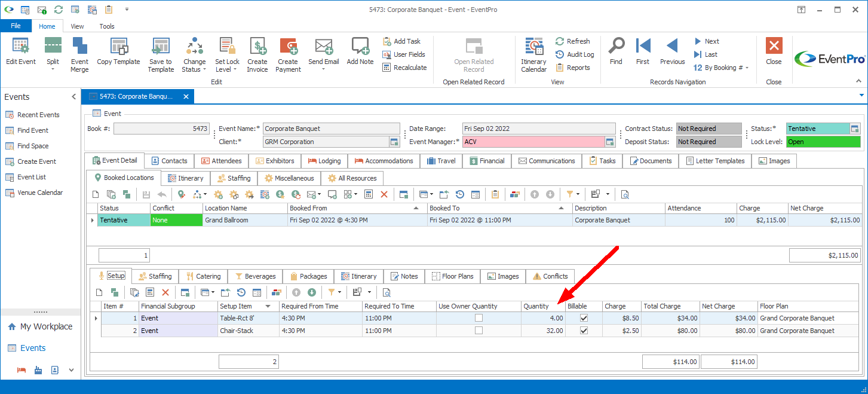Click the Event Name input field
Viewport: 868px width, 394px height.
332,129
